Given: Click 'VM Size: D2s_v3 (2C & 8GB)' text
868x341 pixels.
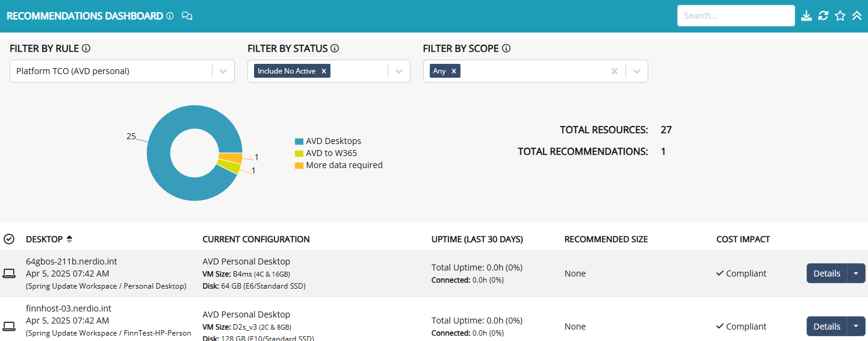Looking at the screenshot, I should [247, 327].
